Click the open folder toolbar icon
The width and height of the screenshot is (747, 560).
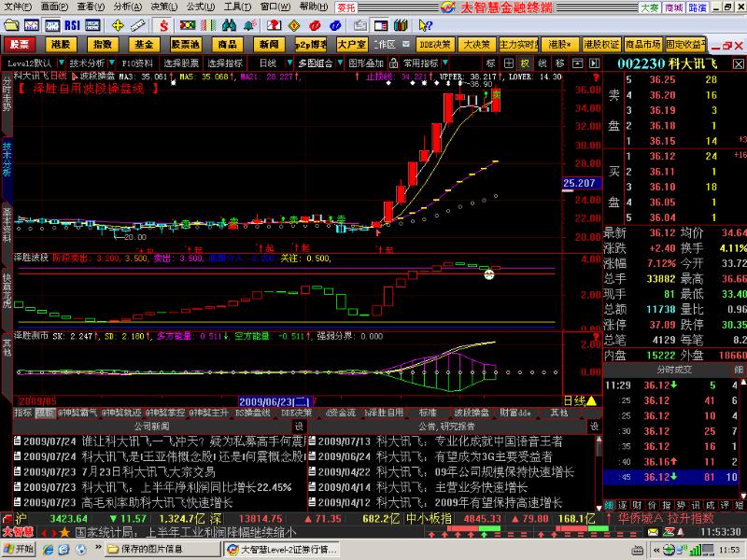11,25
